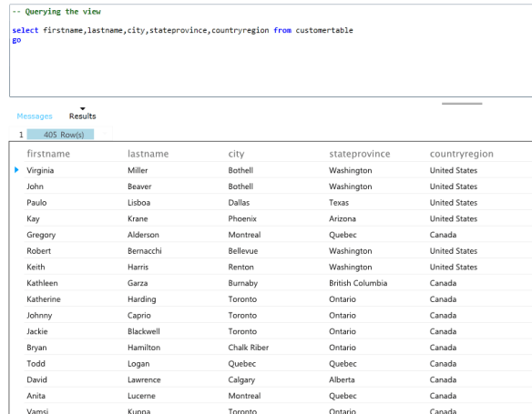The image size is (532, 414).
Task: Select the cell 'Krane'
Action: pos(138,218)
